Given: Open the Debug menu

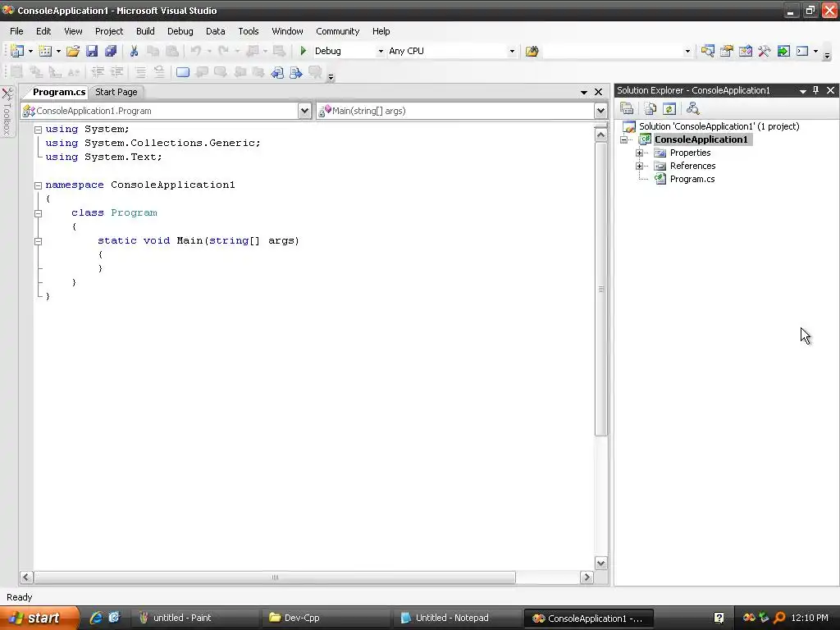Looking at the screenshot, I should pos(180,31).
